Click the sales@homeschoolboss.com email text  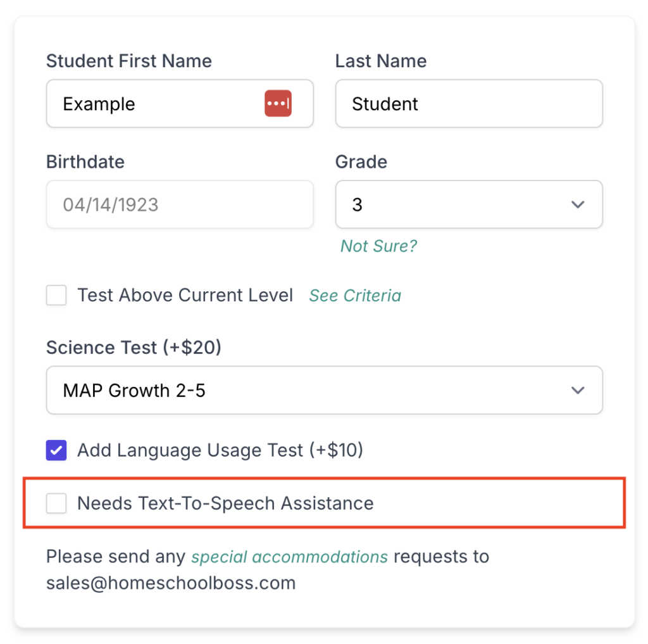[x=171, y=583]
